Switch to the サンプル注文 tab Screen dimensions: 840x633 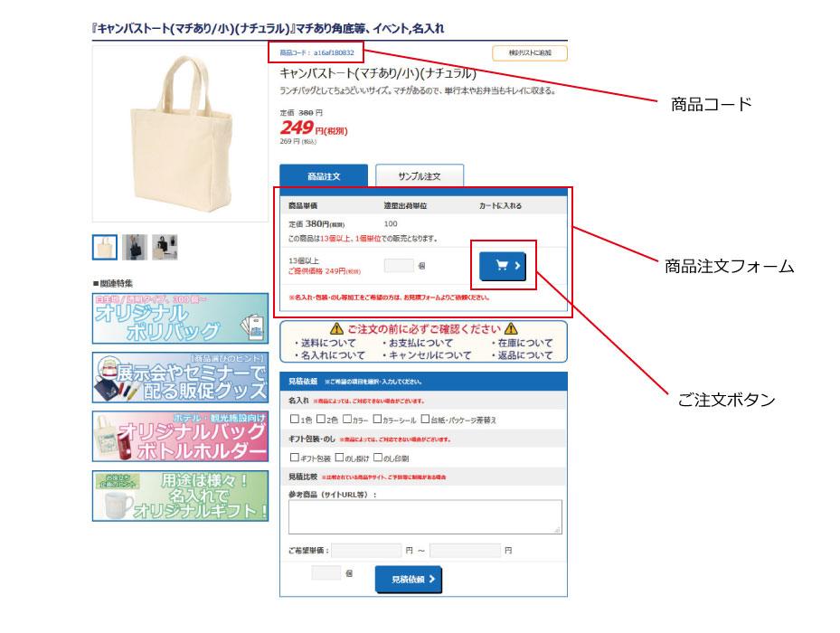point(420,175)
